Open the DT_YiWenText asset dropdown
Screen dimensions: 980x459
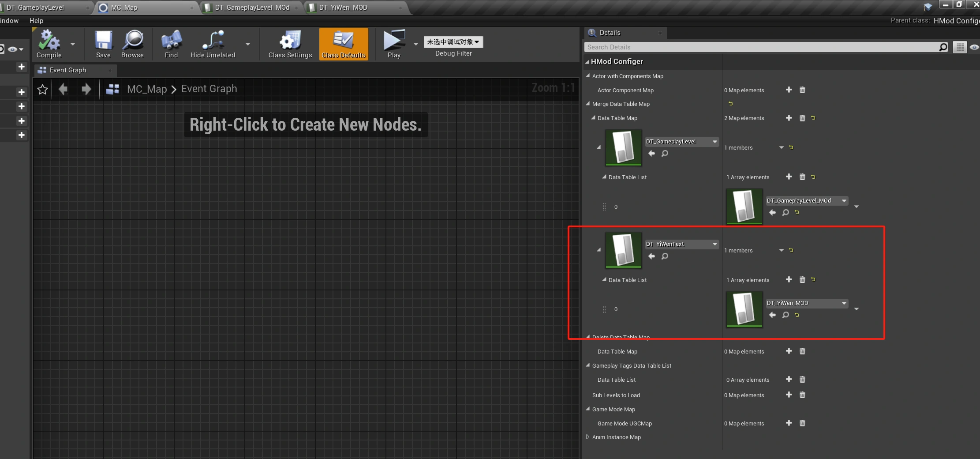click(x=682, y=244)
